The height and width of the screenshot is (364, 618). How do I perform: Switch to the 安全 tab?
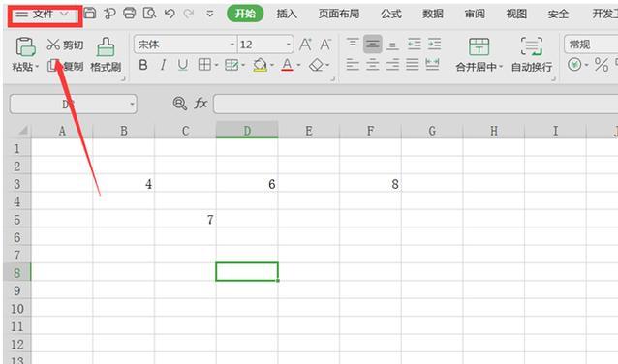[x=558, y=14]
